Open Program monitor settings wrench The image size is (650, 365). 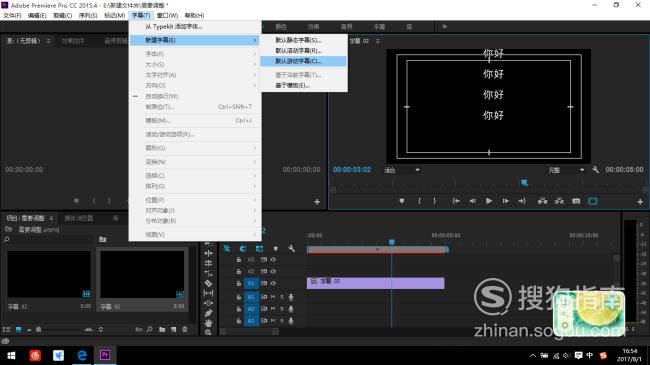coord(596,170)
